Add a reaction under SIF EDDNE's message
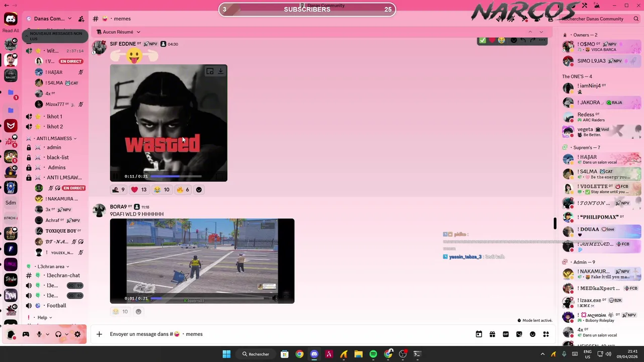Viewport: 644px width, 362px height. 199,190
